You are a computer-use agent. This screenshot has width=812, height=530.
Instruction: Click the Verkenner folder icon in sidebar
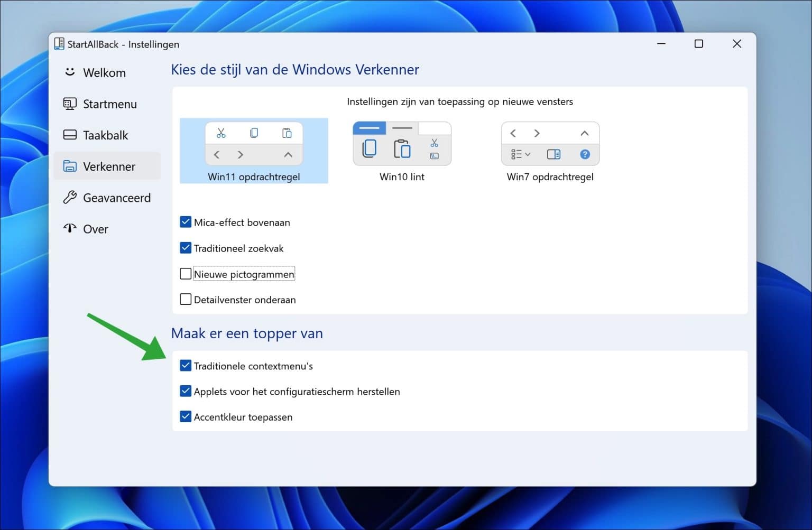[70, 166]
